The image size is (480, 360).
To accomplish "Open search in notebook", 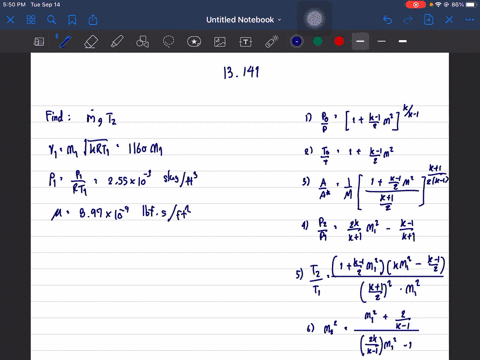I will 51,20.
